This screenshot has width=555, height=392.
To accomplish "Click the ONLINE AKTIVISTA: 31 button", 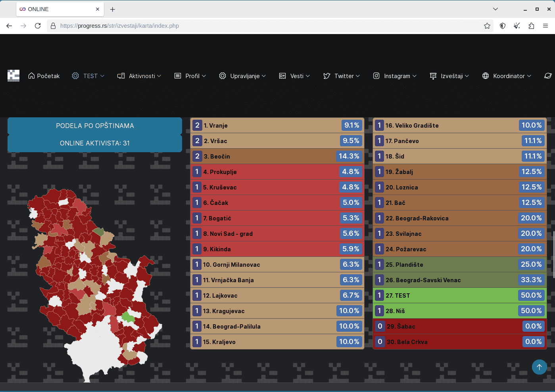I will 95,143.
